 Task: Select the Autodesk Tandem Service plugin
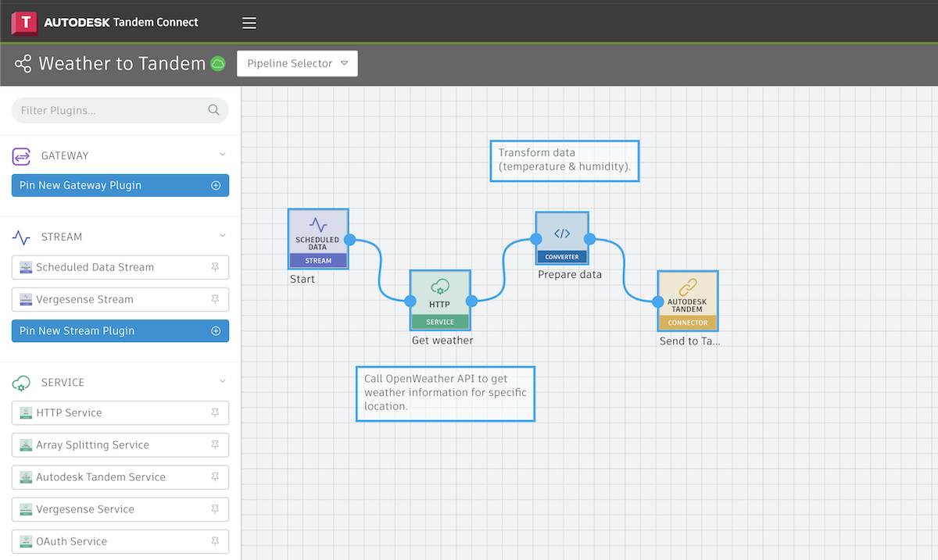click(120, 477)
